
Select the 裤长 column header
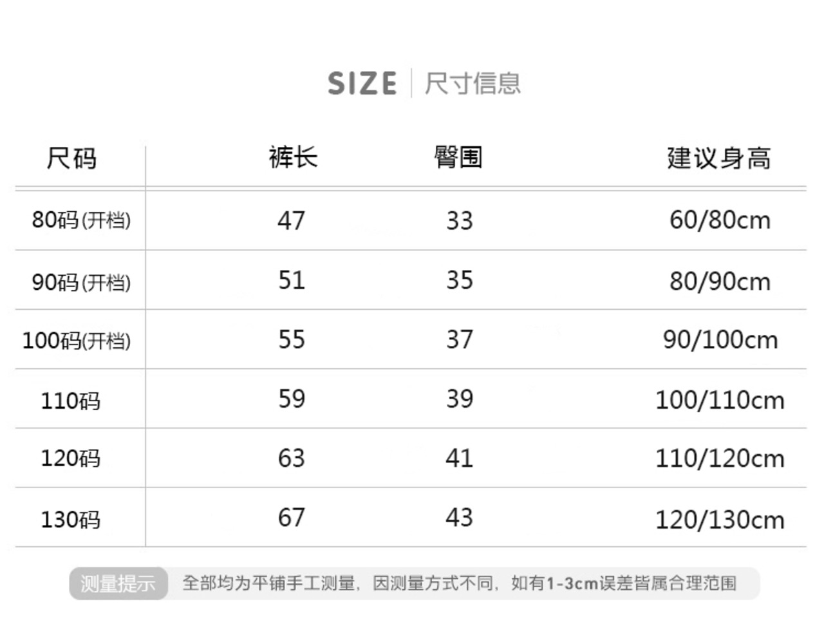293,157
